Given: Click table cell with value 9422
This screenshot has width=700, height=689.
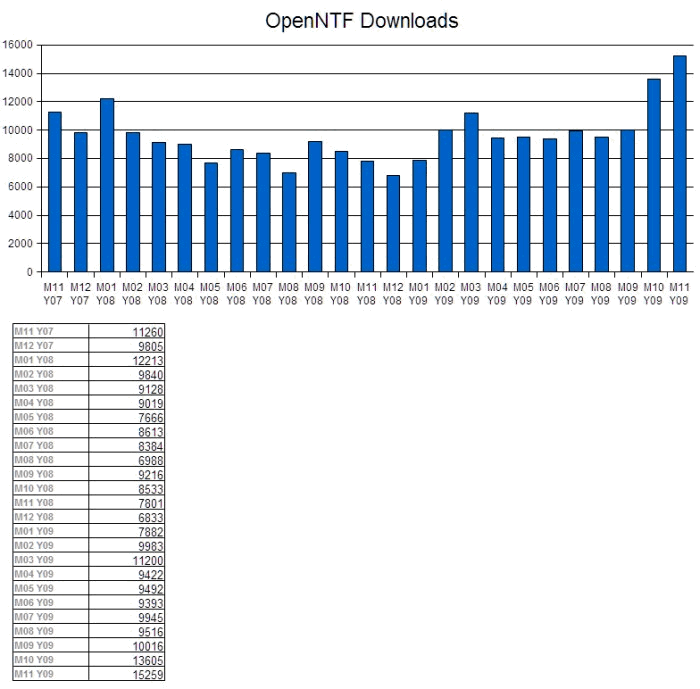Looking at the screenshot, I should point(126,574).
